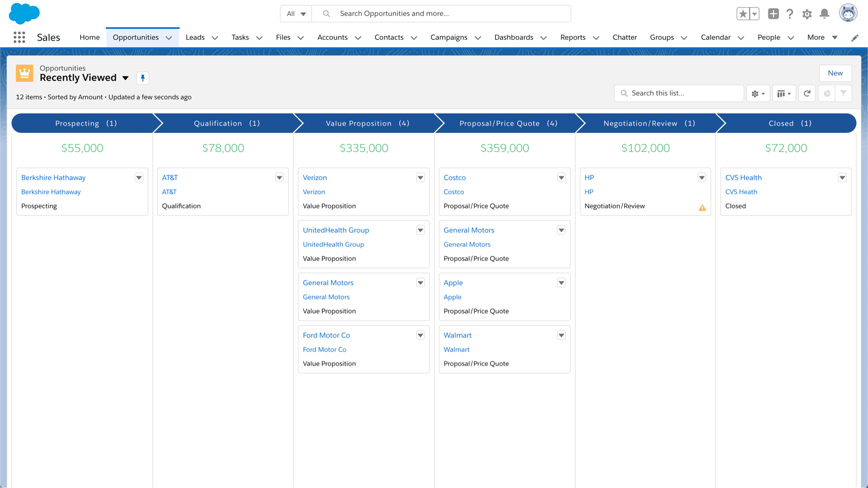The image size is (868, 488).
Task: Open the Berkshire Hathaway opportunity link
Action: pyautogui.click(x=53, y=178)
